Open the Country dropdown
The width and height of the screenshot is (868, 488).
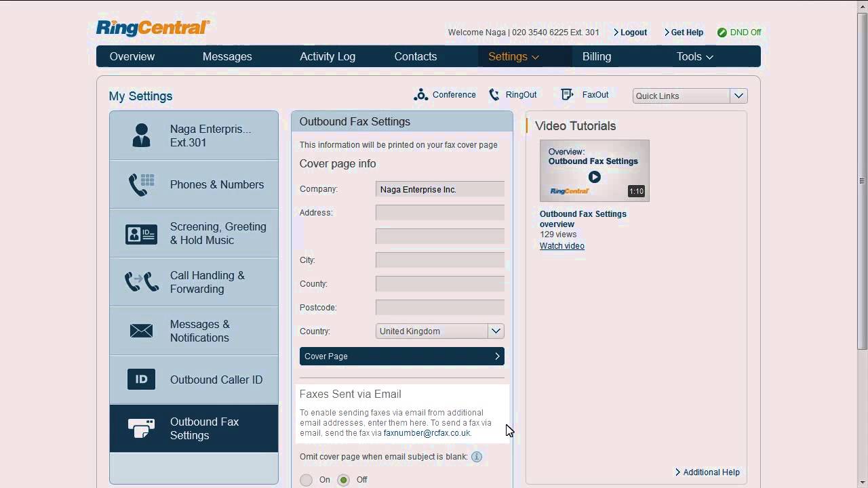pyautogui.click(x=440, y=331)
